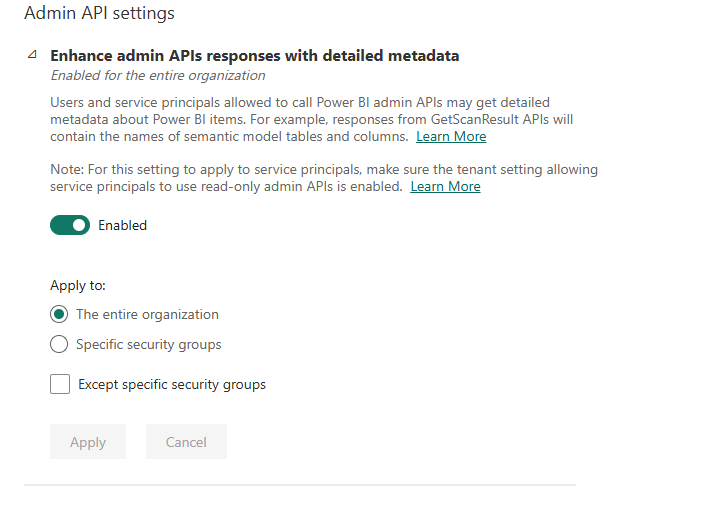The width and height of the screenshot is (718, 511).
Task: Click the text label The entire organization
Action: coord(147,314)
